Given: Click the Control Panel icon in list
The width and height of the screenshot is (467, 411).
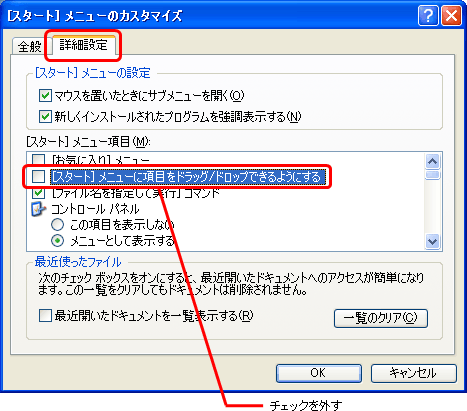Looking at the screenshot, I should click(38, 209).
